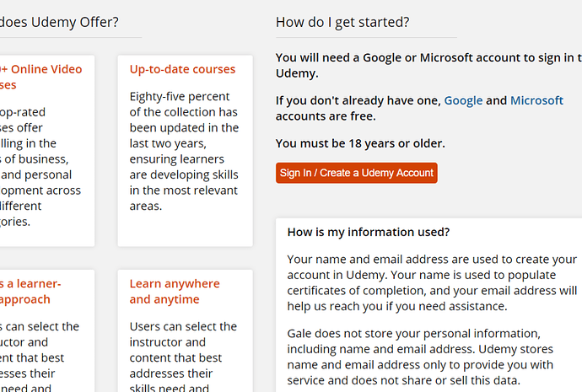Viewport: 582px width, 392px height.
Task: Open the Microsoft account link
Action: tap(536, 100)
